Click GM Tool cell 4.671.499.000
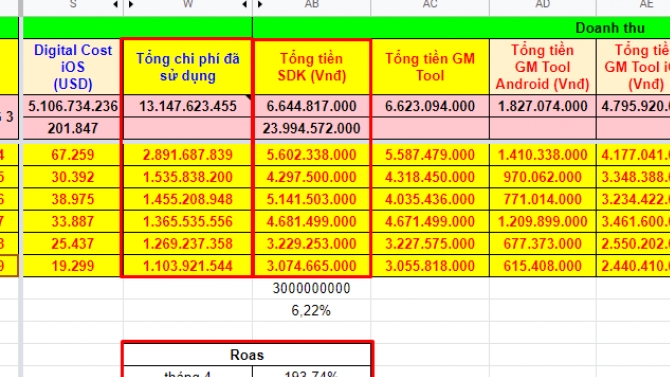The width and height of the screenshot is (670, 377). click(430, 221)
